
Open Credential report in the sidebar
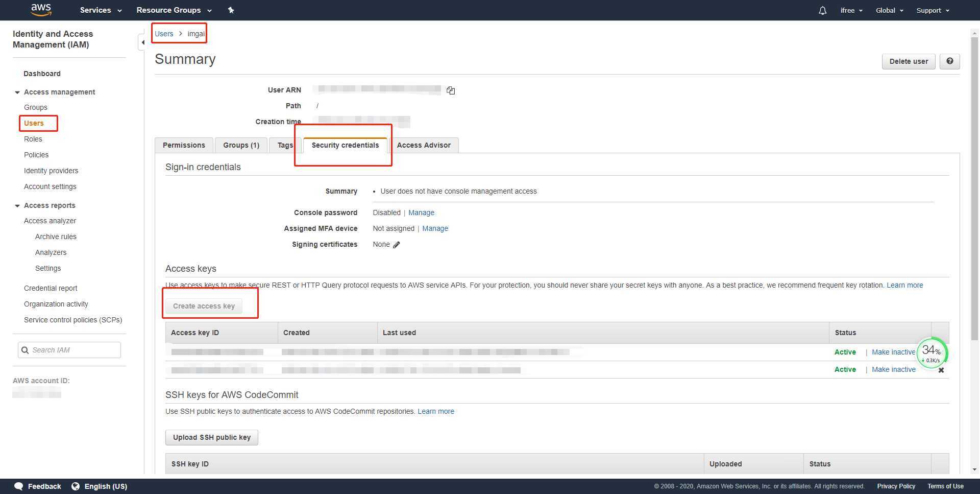point(51,288)
